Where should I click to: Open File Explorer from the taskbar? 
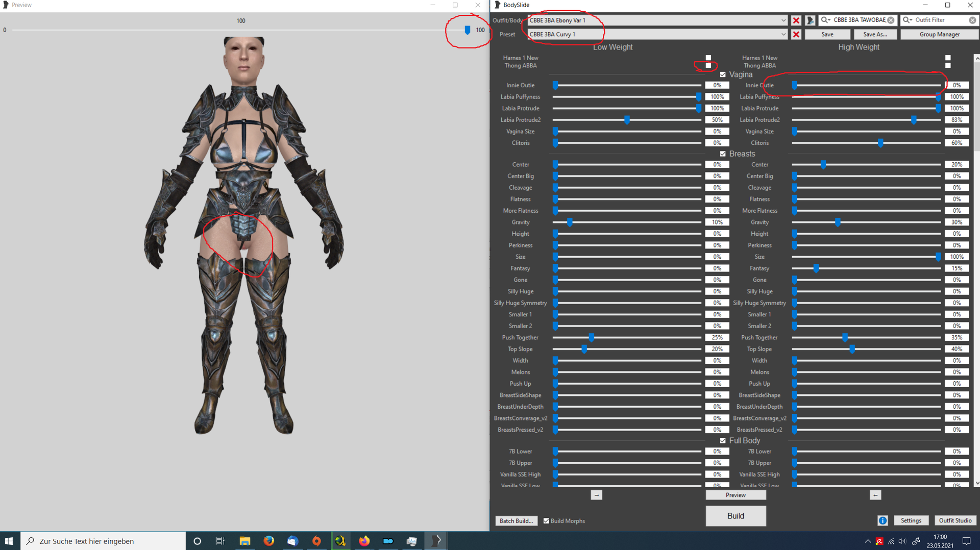click(x=245, y=541)
